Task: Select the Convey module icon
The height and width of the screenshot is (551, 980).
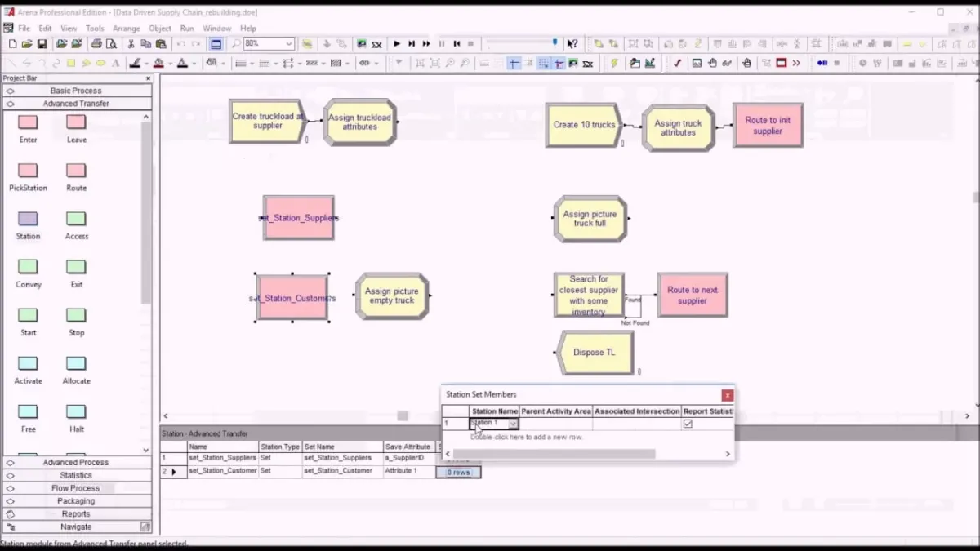Action: pyautogui.click(x=28, y=267)
